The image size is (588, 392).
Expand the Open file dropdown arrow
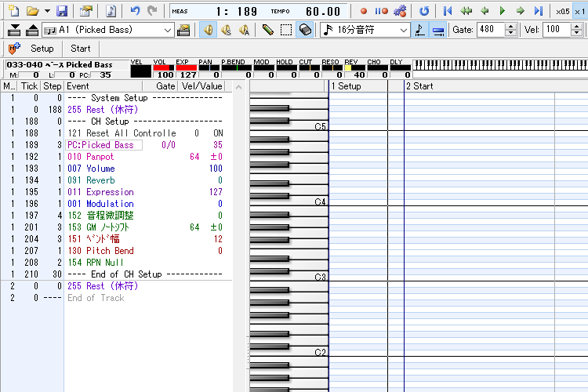point(47,11)
